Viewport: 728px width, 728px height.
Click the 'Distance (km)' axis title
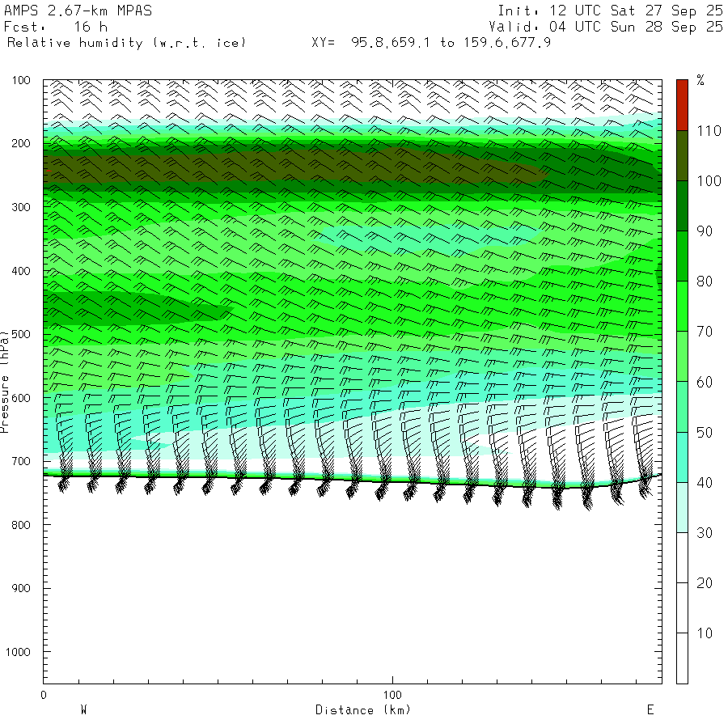click(x=363, y=710)
